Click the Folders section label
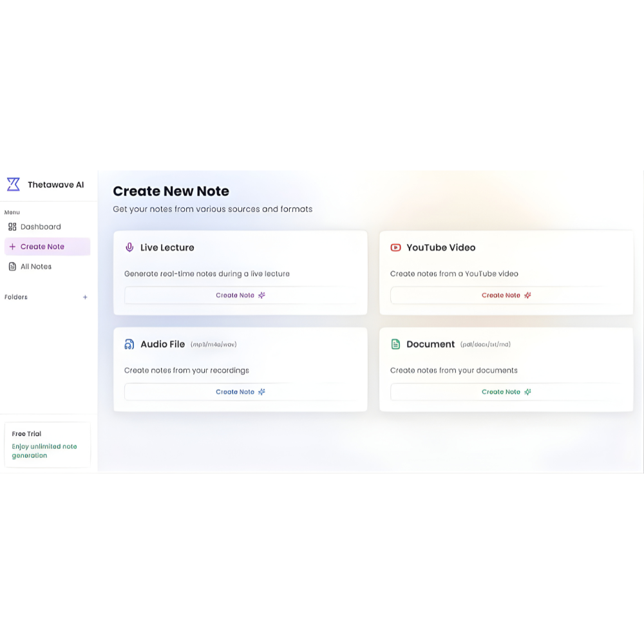The height and width of the screenshot is (644, 644). (16, 298)
